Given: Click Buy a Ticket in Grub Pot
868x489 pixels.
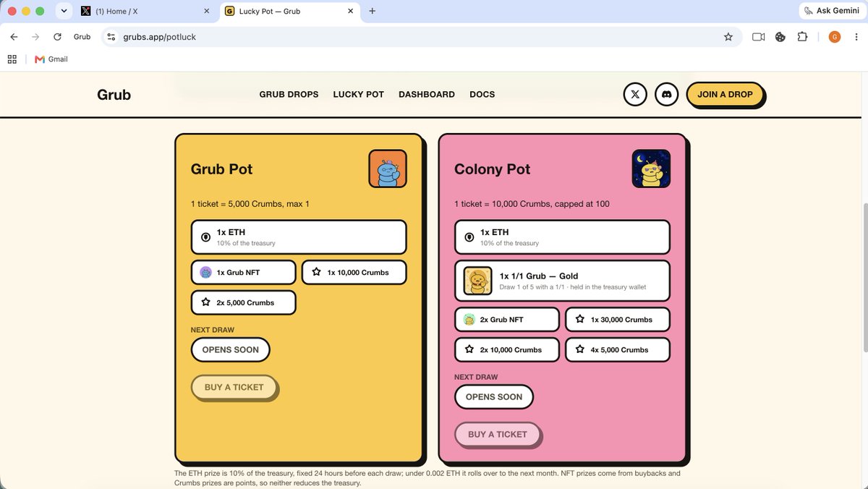Looking at the screenshot, I should (x=234, y=387).
